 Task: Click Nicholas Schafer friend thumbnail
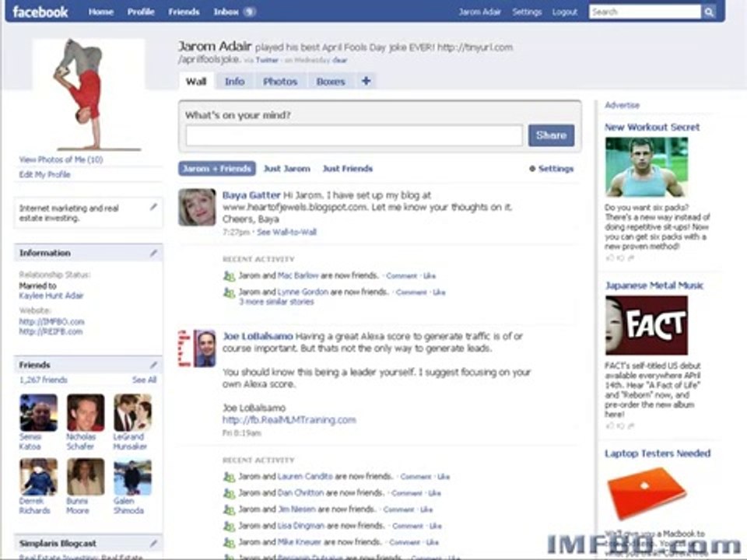(x=86, y=412)
